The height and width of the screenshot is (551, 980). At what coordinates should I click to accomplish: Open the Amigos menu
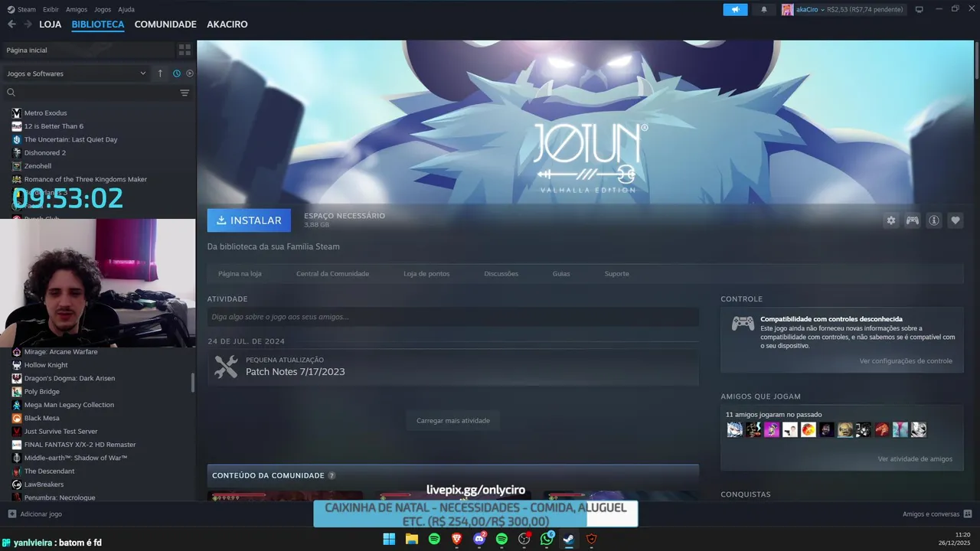tap(77, 9)
